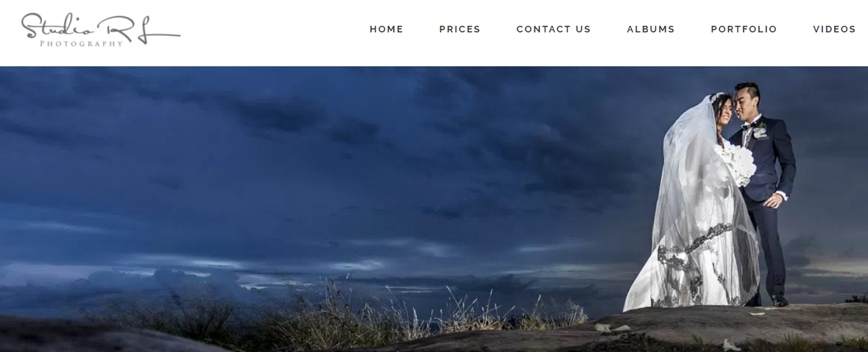Navigate to the Videos page
The height and width of the screenshot is (352, 868).
click(834, 29)
